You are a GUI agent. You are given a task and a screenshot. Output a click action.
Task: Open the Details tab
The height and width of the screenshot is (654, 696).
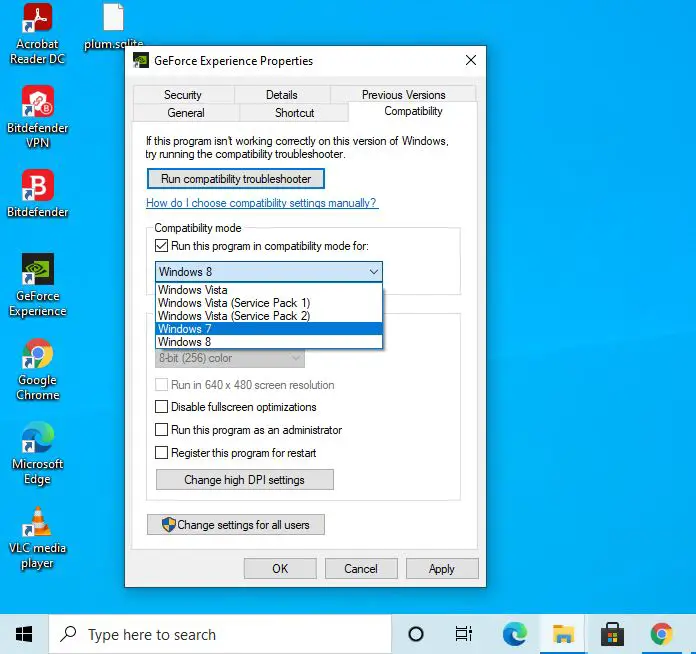(x=281, y=95)
